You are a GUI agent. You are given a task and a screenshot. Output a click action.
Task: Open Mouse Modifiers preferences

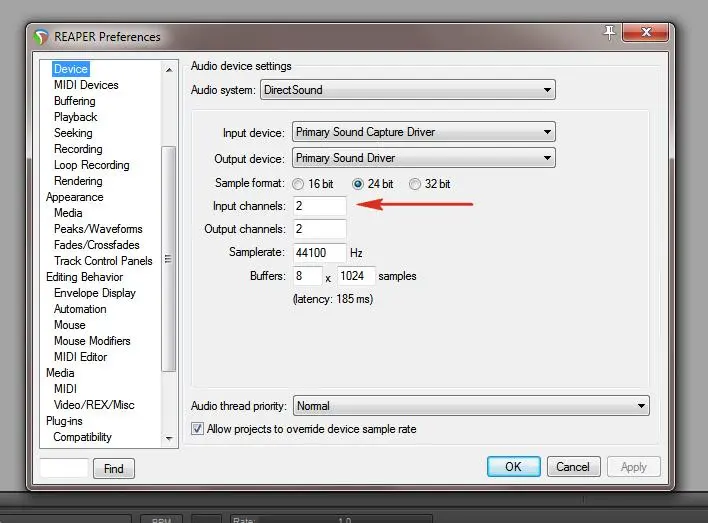92,341
